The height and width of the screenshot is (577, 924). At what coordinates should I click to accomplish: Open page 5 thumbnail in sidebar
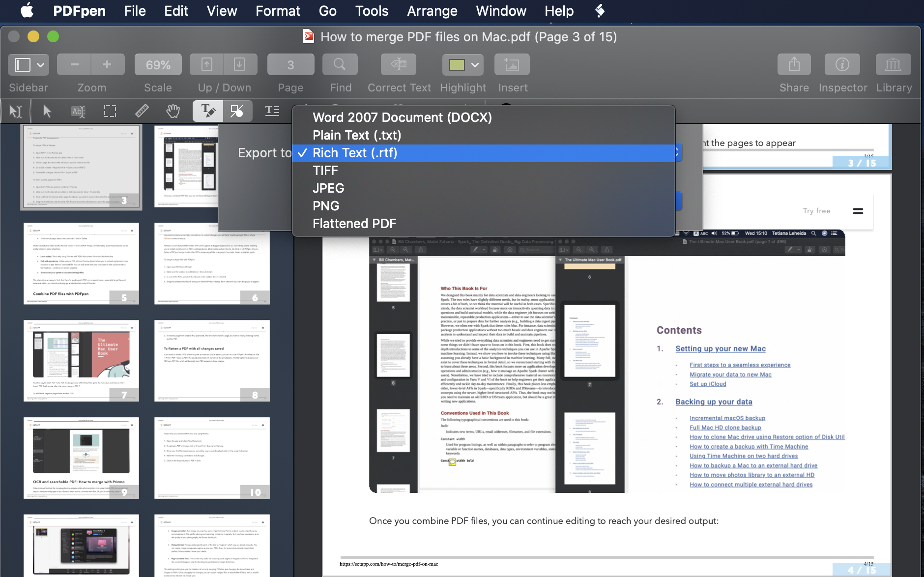(x=81, y=263)
